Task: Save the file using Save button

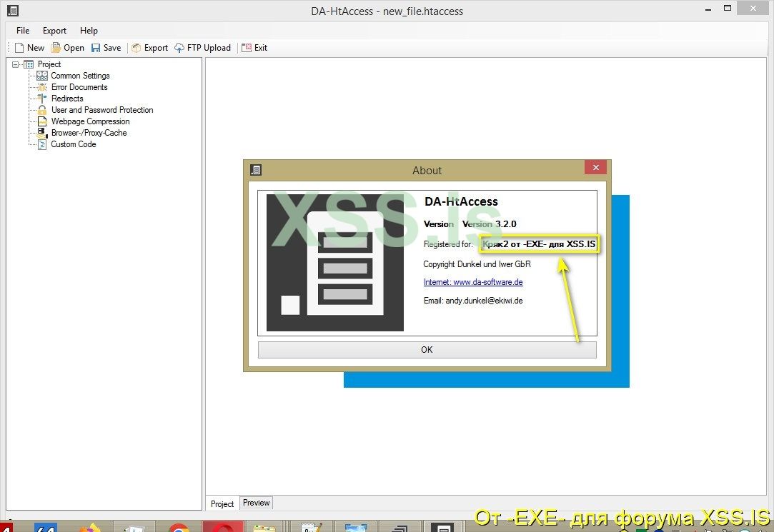Action: (x=106, y=48)
